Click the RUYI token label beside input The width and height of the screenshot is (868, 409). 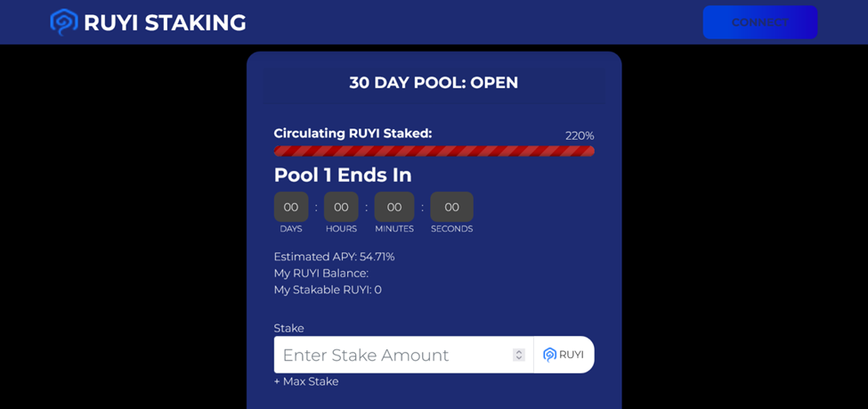click(572, 355)
